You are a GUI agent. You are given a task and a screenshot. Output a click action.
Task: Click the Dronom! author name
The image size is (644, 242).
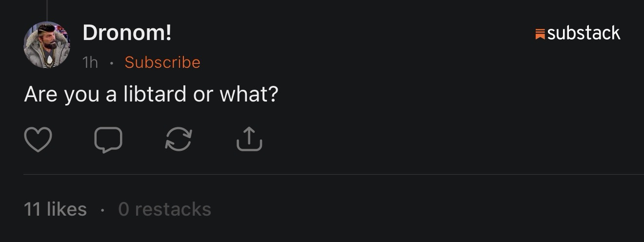(x=127, y=33)
